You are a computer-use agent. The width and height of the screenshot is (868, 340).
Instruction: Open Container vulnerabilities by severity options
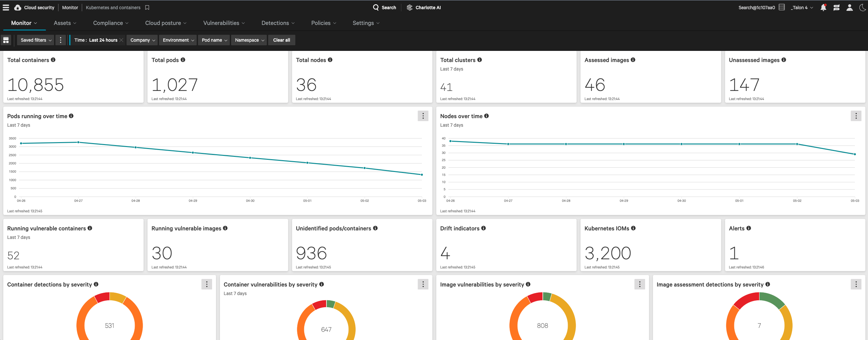point(423,284)
